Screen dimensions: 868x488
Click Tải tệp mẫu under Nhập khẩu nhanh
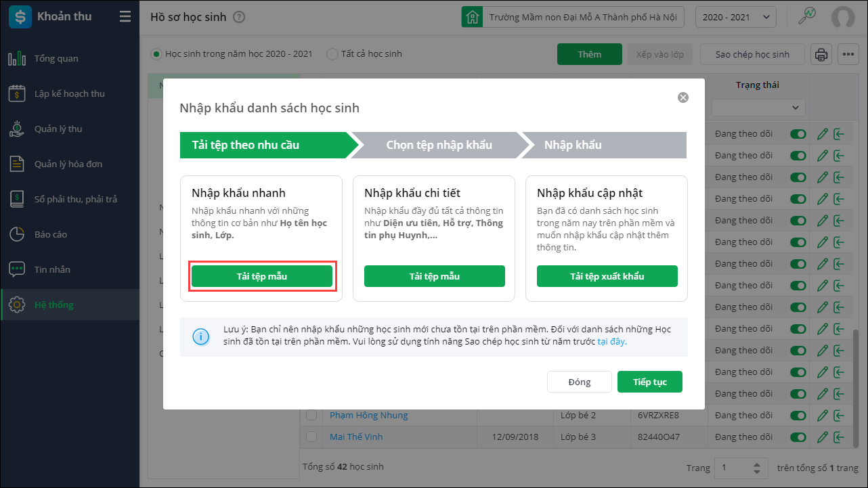pyautogui.click(x=262, y=276)
